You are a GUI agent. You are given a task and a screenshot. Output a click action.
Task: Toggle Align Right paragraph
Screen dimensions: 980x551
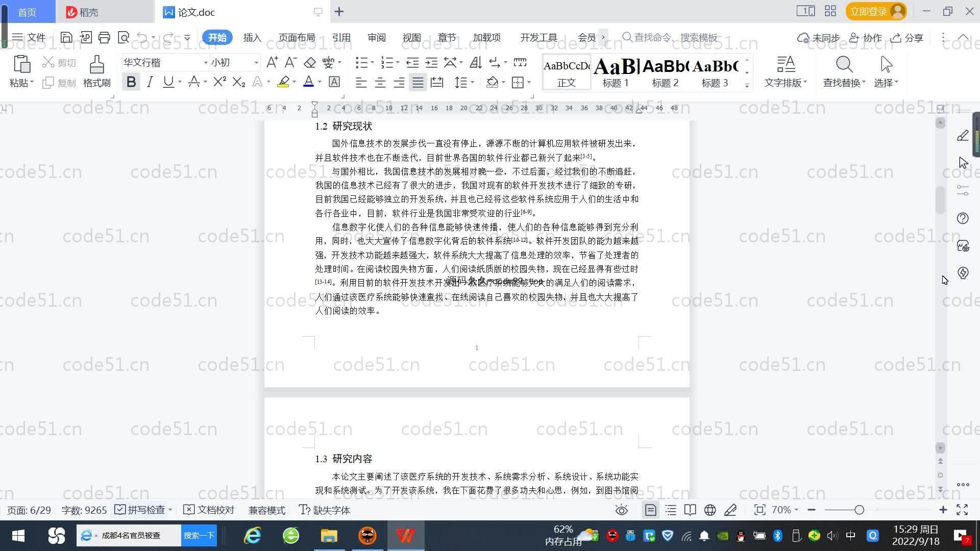(x=399, y=82)
